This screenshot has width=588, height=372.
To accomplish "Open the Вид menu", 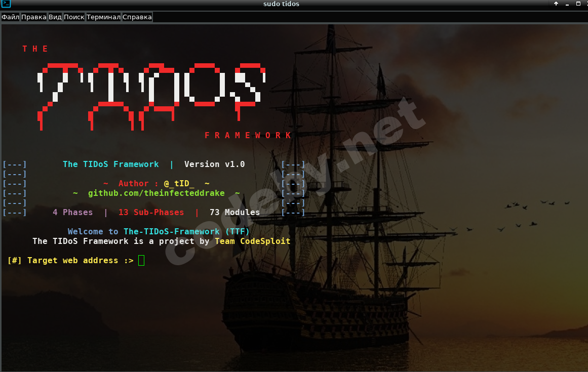I will [55, 17].
